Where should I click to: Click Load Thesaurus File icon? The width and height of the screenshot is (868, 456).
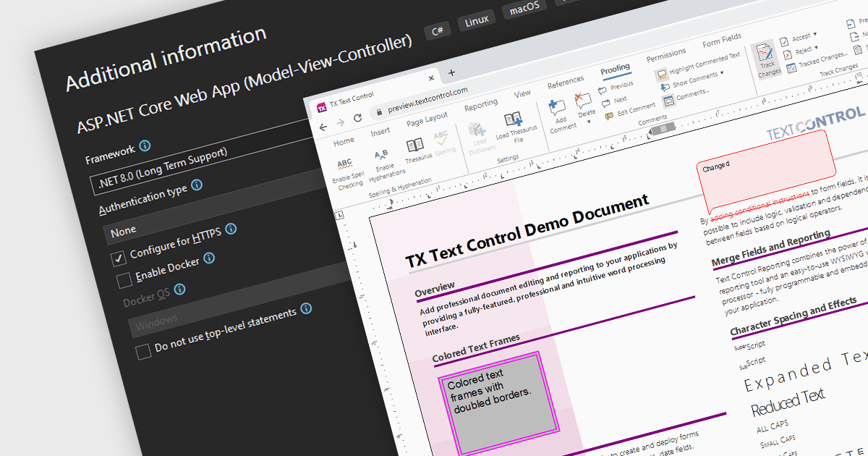tap(513, 119)
